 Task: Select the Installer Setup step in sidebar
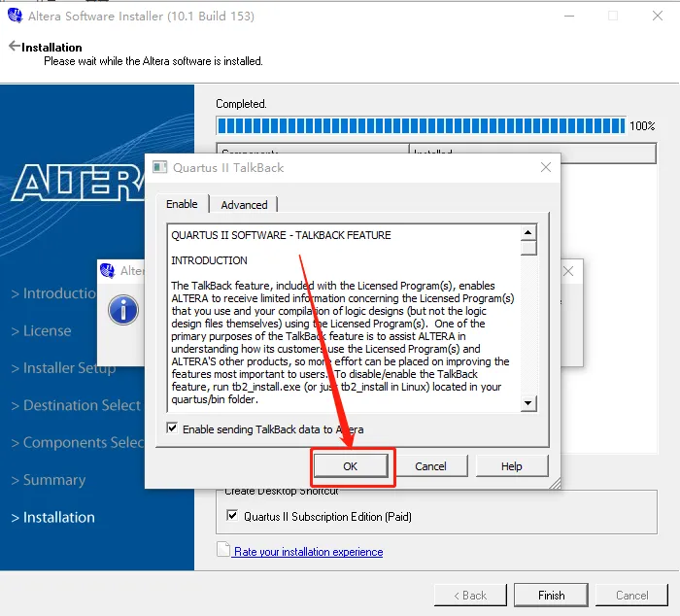pyautogui.click(x=63, y=368)
